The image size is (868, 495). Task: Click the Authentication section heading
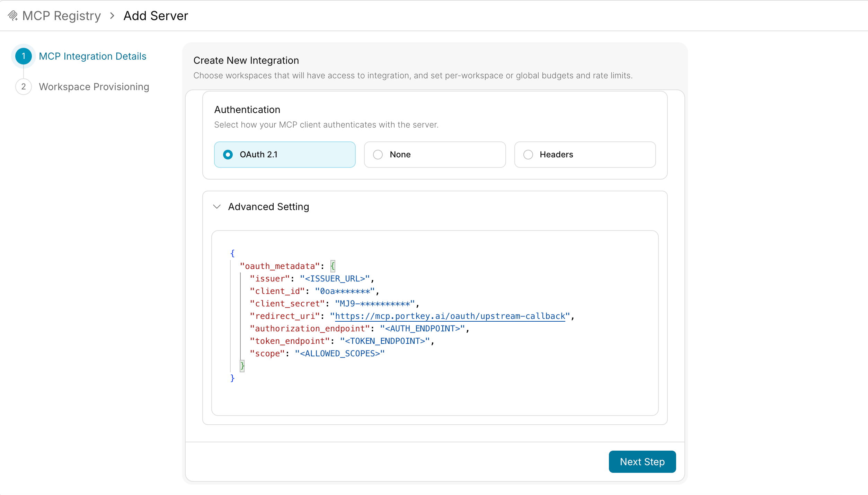click(247, 110)
